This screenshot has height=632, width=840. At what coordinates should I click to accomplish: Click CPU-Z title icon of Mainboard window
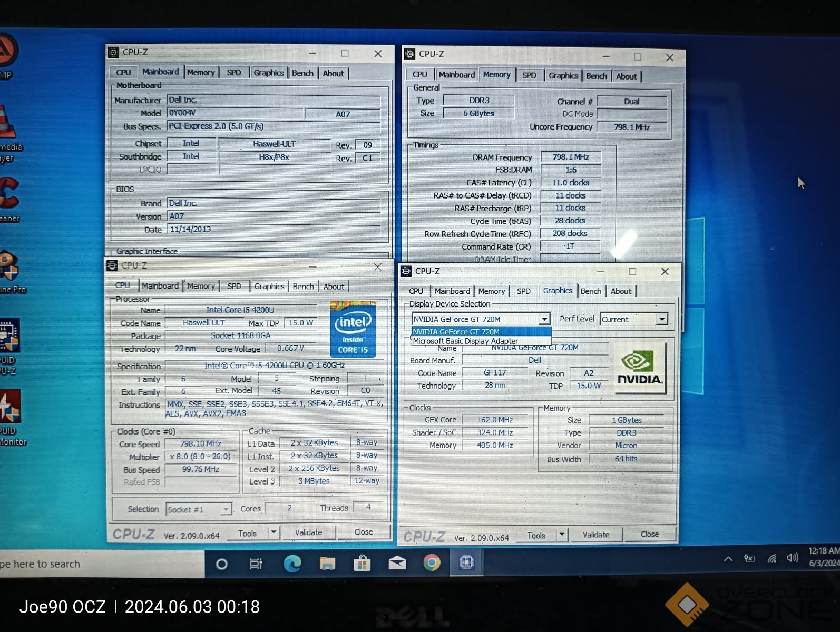tap(113, 52)
